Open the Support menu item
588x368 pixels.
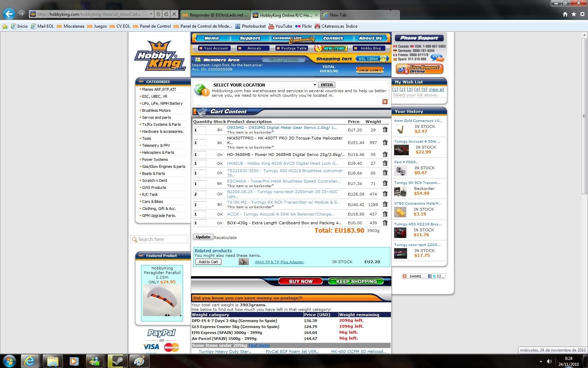250,38
